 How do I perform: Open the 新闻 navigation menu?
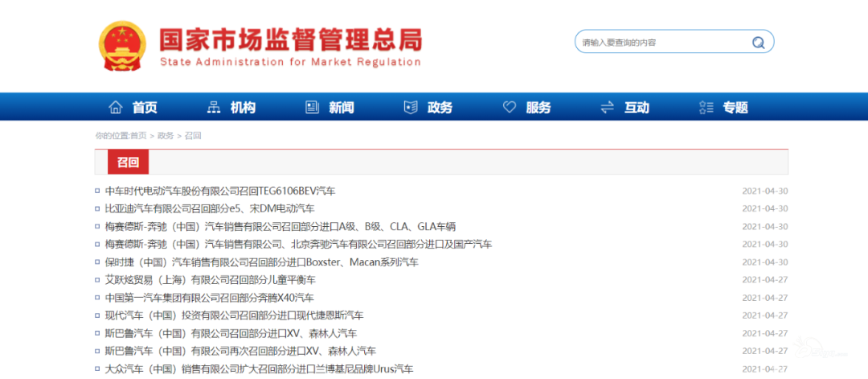[342, 108]
